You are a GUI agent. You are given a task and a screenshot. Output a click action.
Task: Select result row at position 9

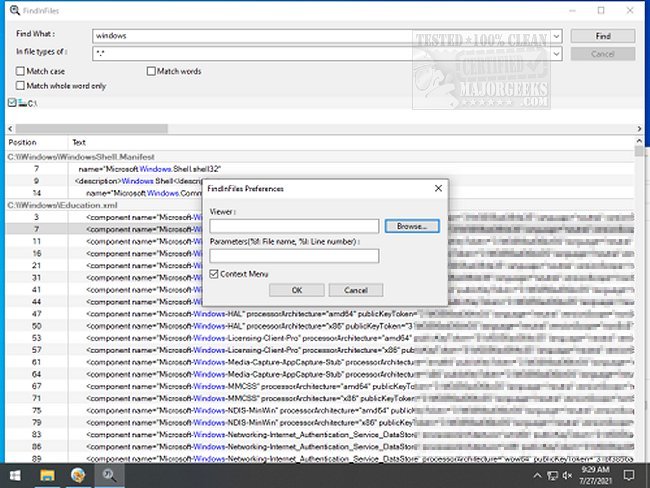coord(320,181)
